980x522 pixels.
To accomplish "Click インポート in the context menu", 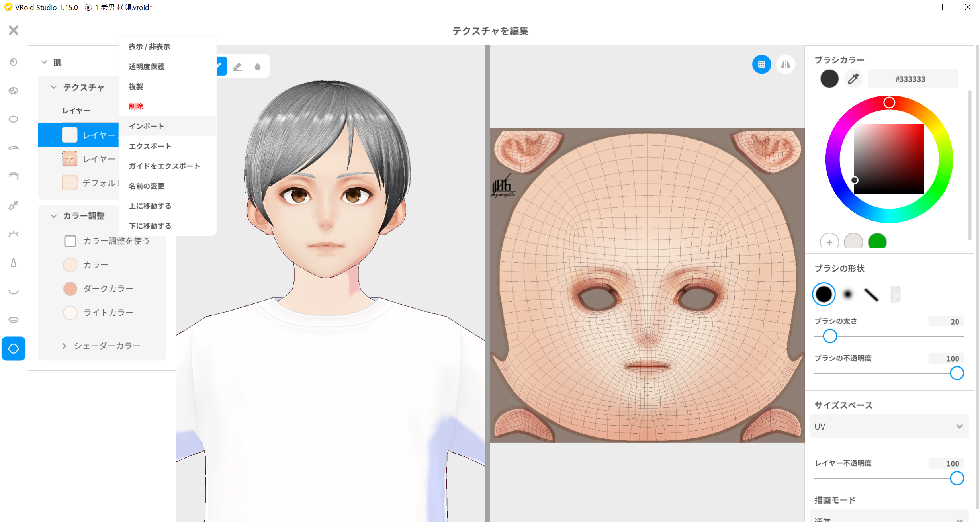I will click(x=146, y=126).
